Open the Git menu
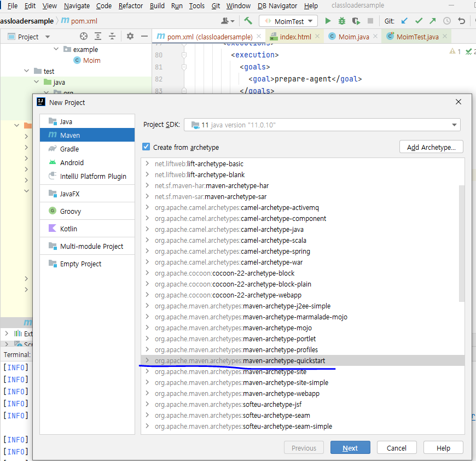Viewport: 476px width, 461px height. (x=216, y=6)
